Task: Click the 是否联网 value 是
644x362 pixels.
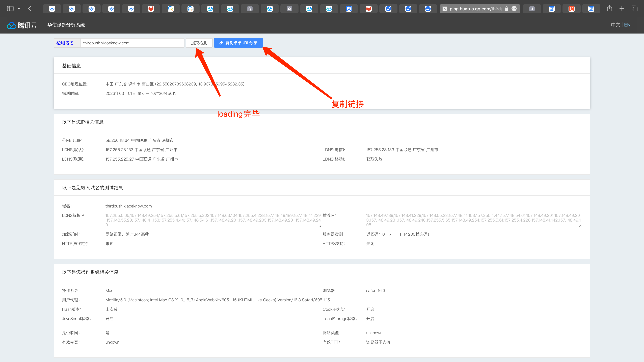Action: tap(108, 333)
